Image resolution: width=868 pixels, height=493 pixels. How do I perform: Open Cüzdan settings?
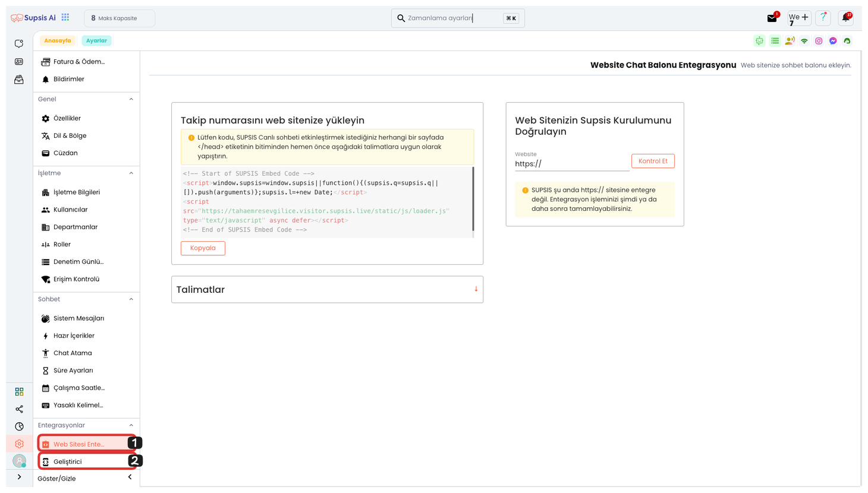86,153
